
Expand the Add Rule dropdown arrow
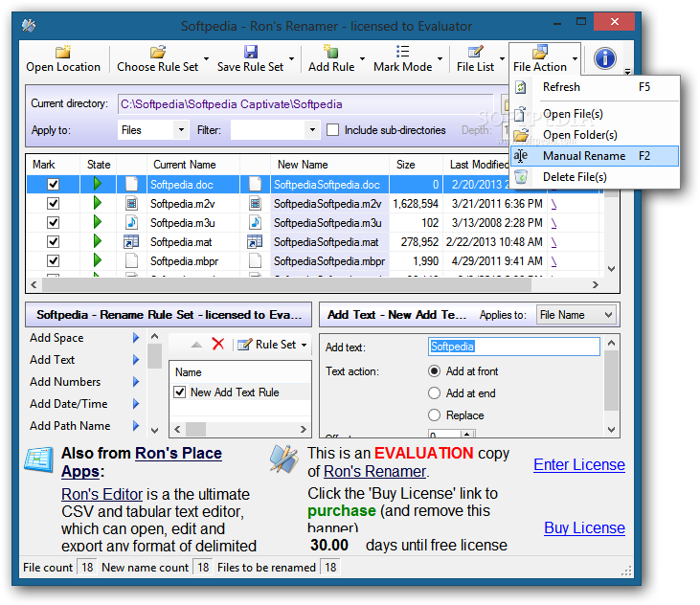pos(362,58)
